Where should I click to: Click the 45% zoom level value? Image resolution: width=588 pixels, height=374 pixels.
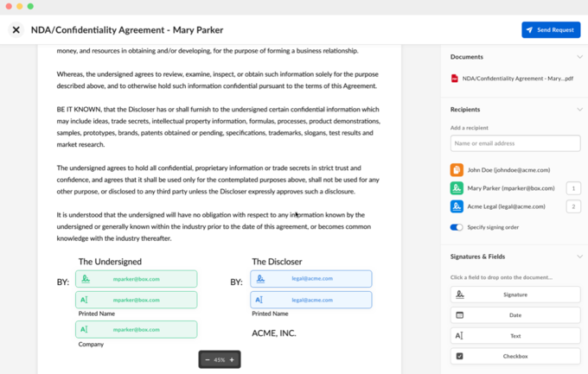pyautogui.click(x=220, y=360)
